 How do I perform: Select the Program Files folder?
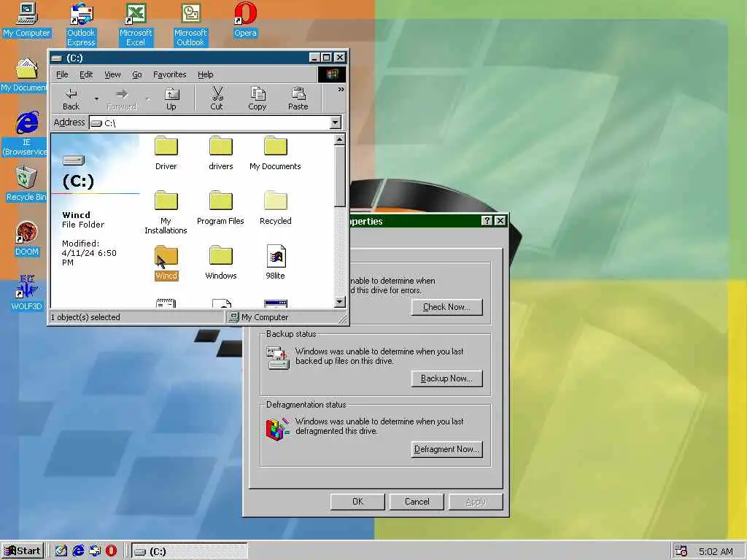[220, 208]
